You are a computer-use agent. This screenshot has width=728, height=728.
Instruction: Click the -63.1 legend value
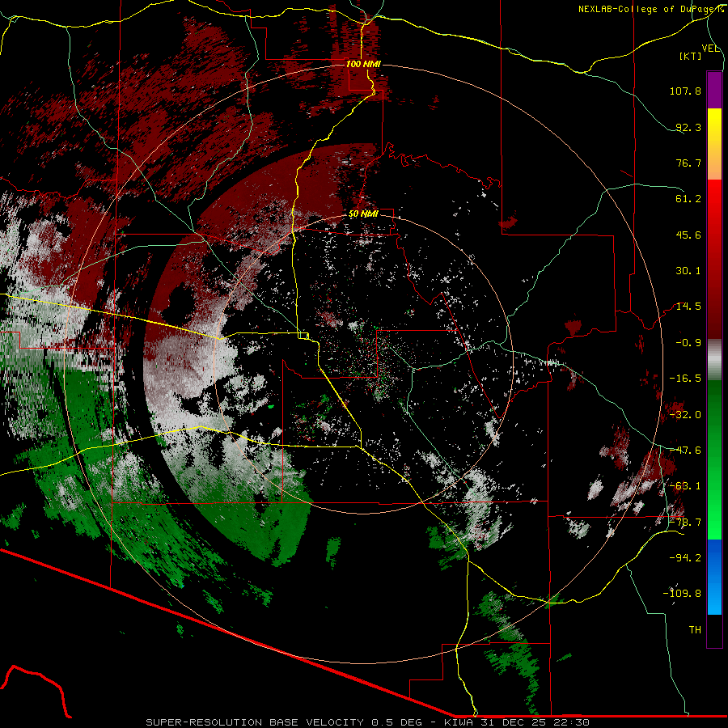click(685, 486)
